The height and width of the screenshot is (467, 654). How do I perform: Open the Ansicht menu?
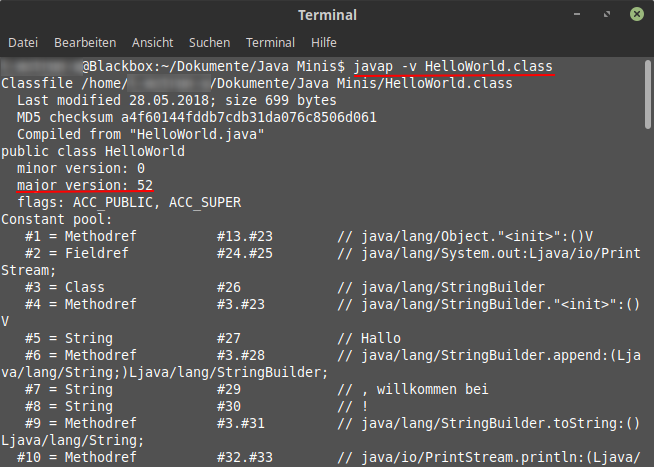152,43
